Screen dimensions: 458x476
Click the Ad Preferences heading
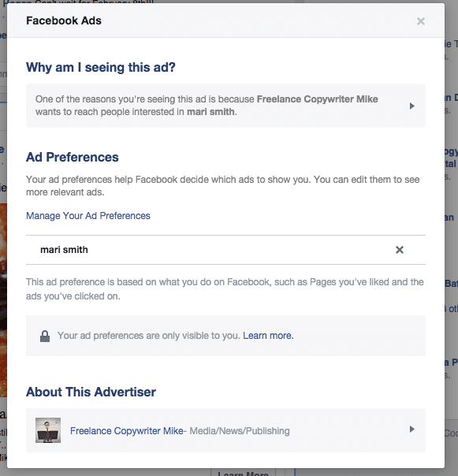tap(73, 158)
